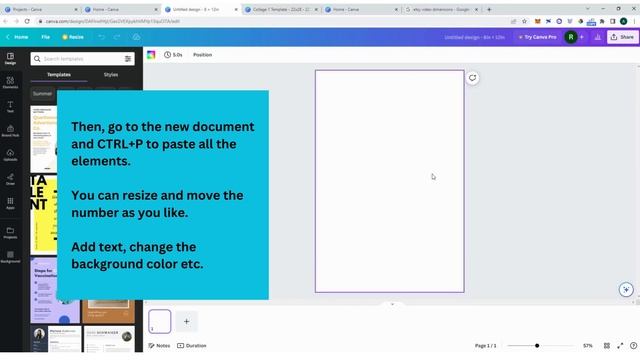Open the Apps panel in sidebar
Viewport: 640px width, 360px height.
coord(10,203)
